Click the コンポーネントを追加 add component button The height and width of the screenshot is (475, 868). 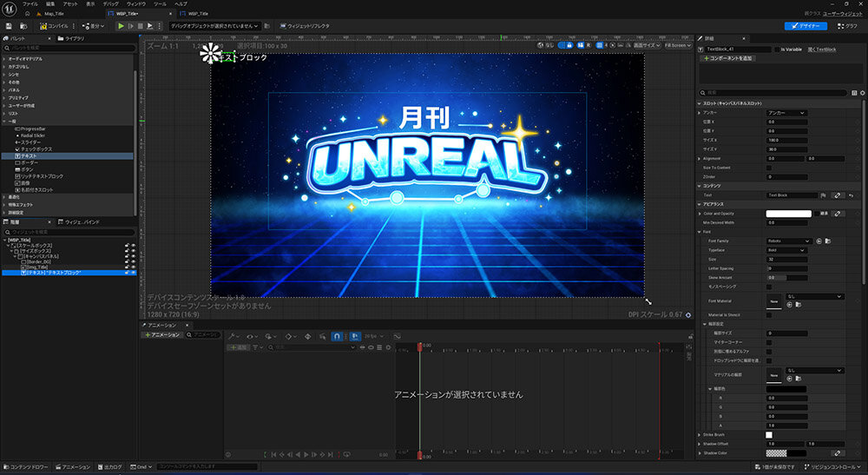pos(730,58)
